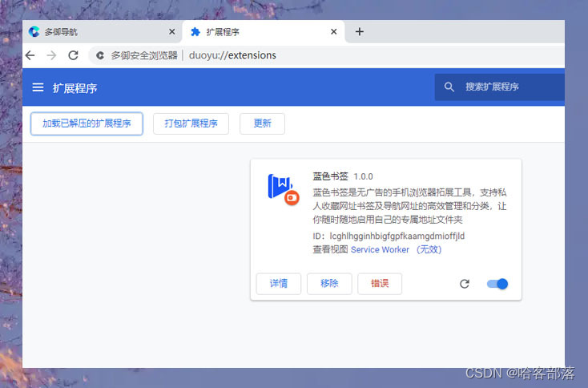The image size is (588, 388).
Task: Click the 扩展程序 page header title
Action: coord(75,88)
